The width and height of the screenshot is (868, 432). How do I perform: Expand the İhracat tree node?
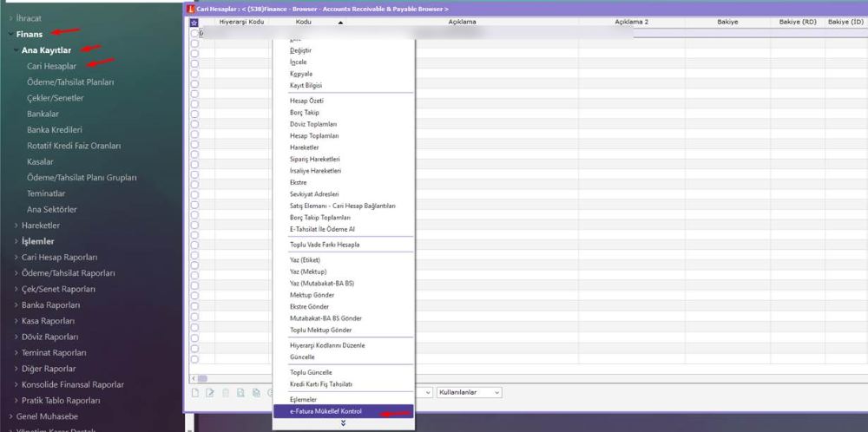pyautogui.click(x=11, y=18)
